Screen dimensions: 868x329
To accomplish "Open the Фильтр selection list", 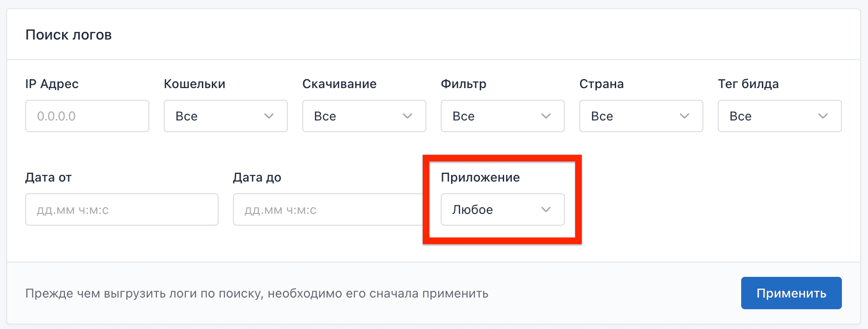I will click(x=502, y=116).
